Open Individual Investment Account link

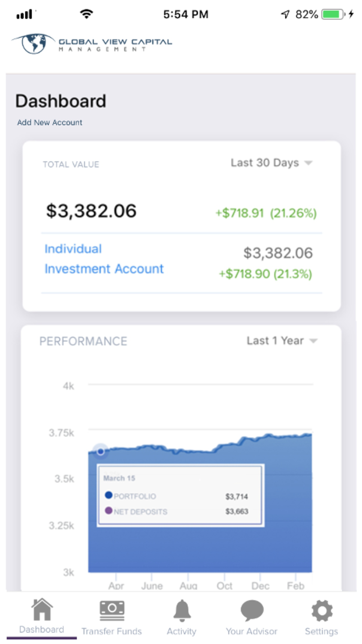(104, 259)
